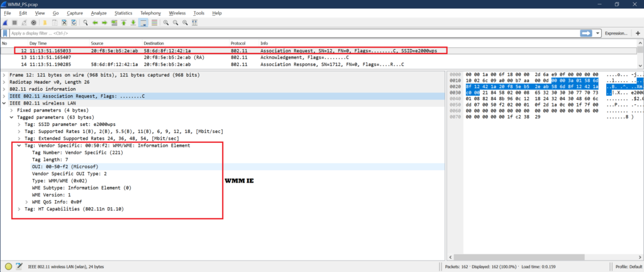Expand Radiotap Header v0 row
Image resolution: width=644 pixels, height=272 pixels.
coord(5,82)
